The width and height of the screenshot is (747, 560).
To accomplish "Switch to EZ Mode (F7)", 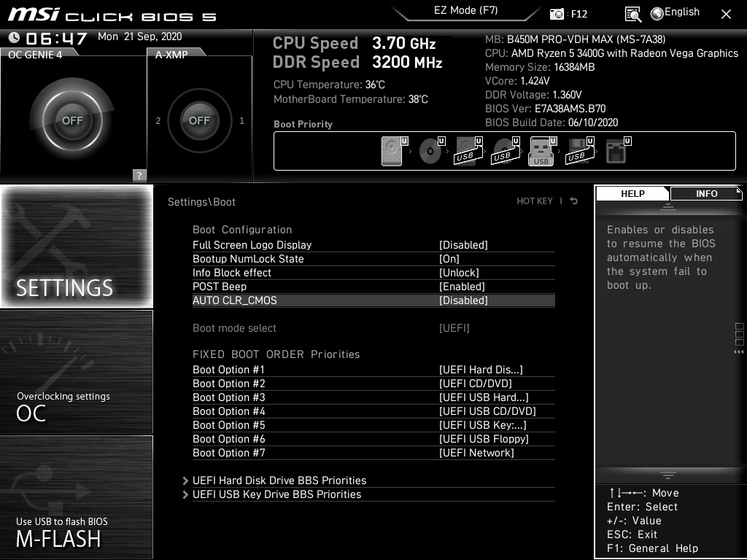I will coord(466,10).
